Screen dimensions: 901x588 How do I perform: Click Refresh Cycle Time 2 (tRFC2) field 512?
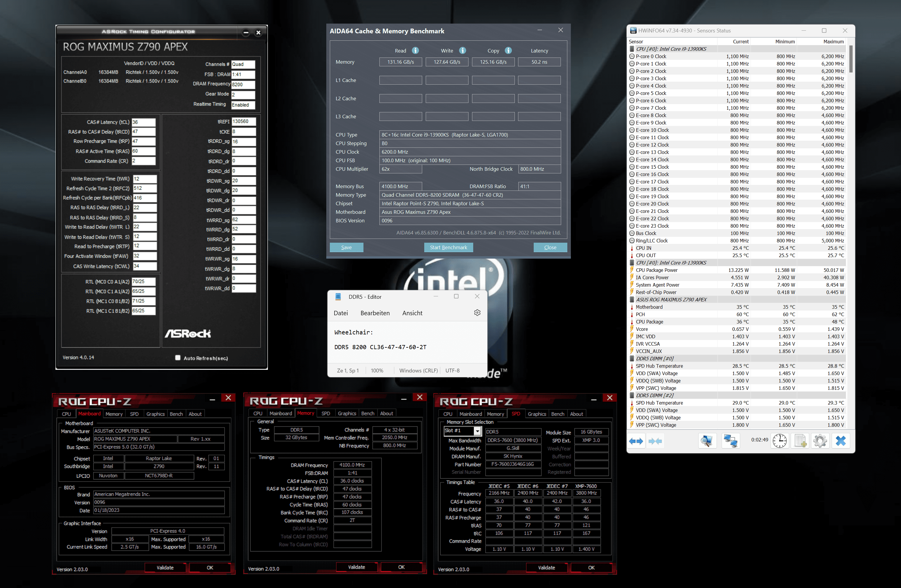click(145, 188)
